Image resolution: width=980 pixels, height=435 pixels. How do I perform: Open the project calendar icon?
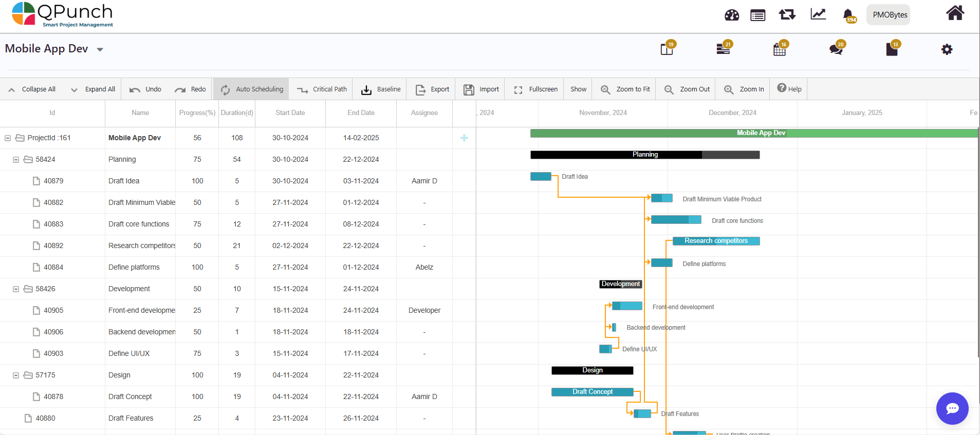tap(779, 49)
